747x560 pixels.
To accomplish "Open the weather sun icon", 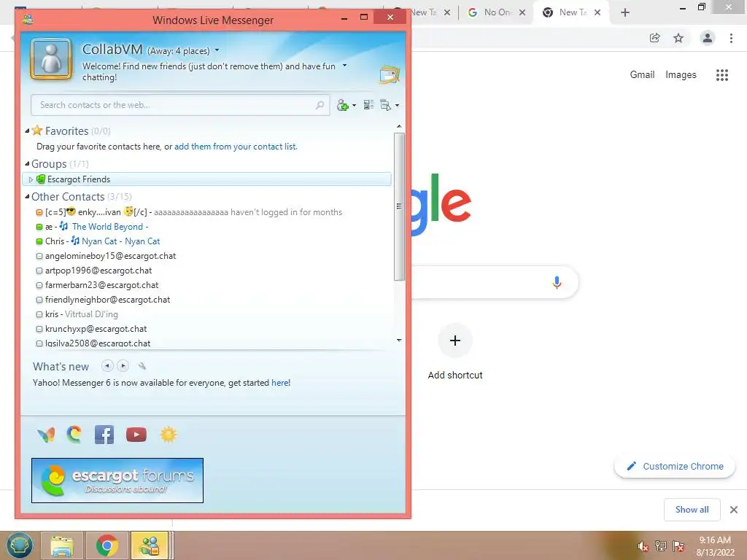I will (169, 435).
